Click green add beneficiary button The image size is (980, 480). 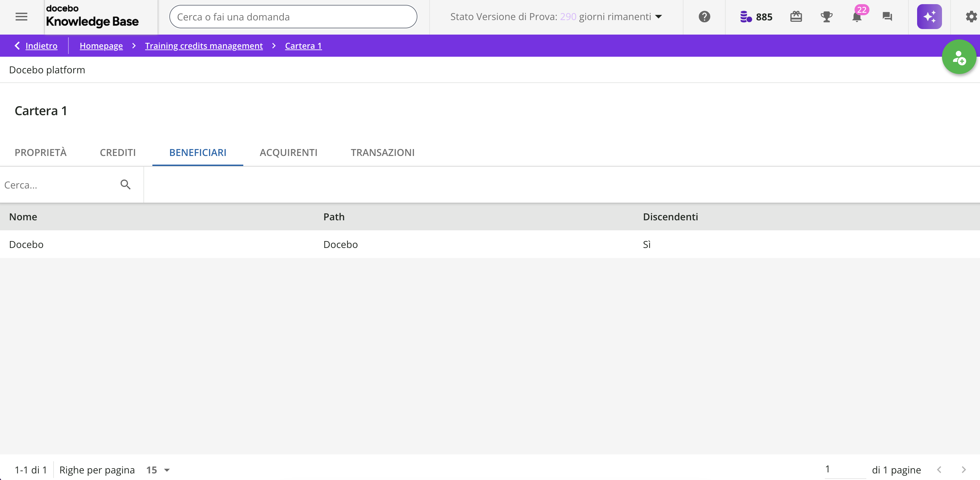[959, 57]
